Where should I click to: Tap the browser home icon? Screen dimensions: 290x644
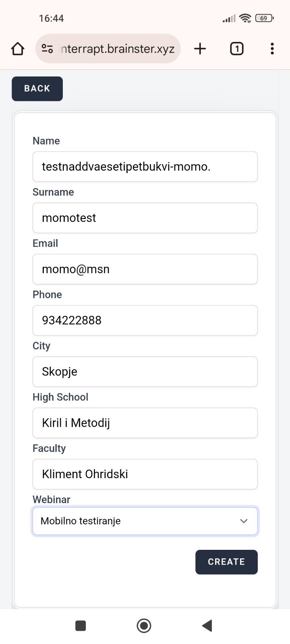pos(18,49)
